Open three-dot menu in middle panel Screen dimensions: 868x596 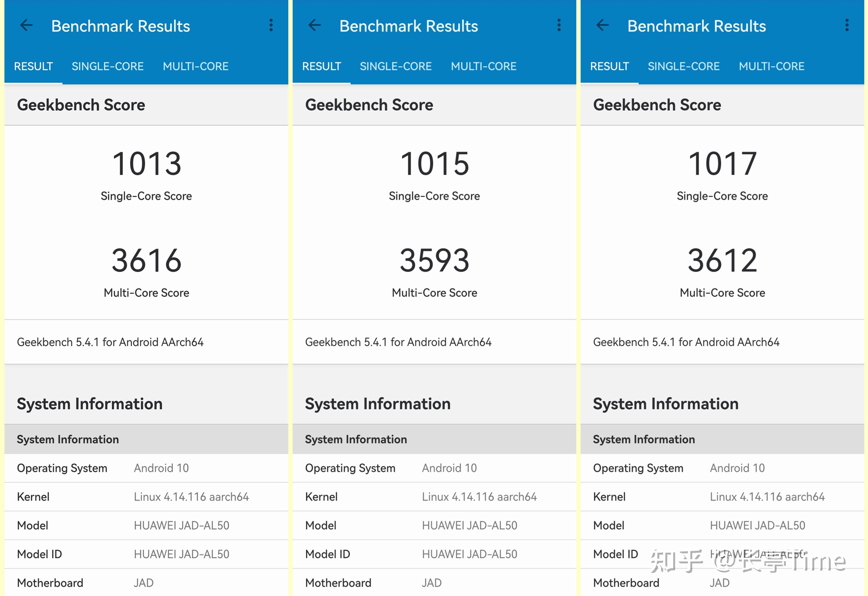[x=559, y=25]
